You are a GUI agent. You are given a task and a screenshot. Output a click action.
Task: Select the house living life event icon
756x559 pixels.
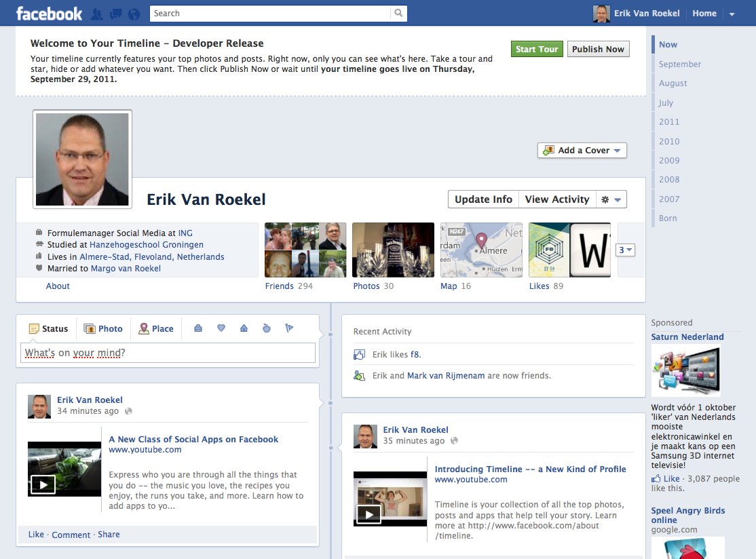pyautogui.click(x=244, y=328)
